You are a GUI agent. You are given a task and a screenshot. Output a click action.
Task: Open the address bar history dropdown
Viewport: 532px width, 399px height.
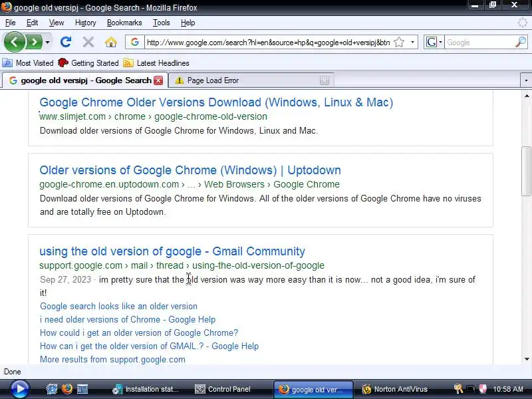[x=412, y=43]
